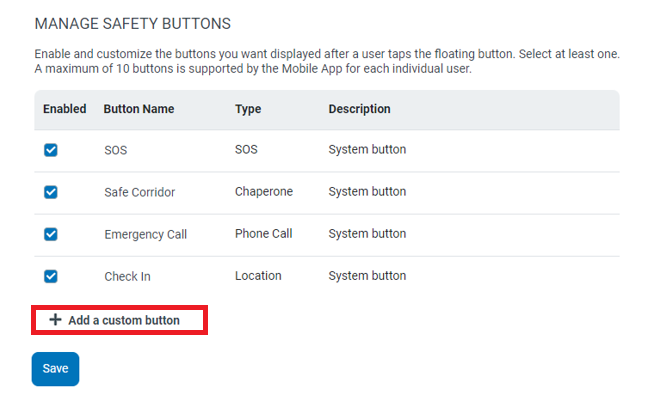The image size is (656, 393).
Task: Uncheck the Check In enabled checkbox
Action: click(x=51, y=276)
